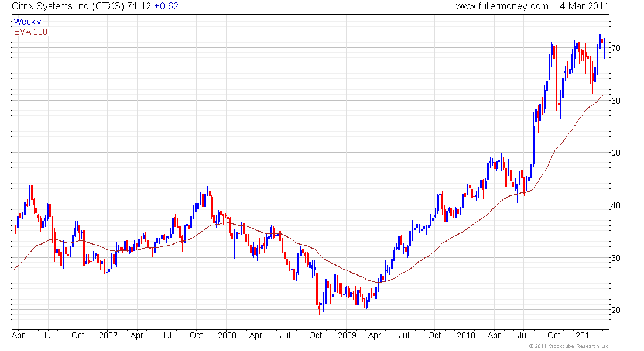Click the 4 Mar 2011 date label

(x=584, y=6)
